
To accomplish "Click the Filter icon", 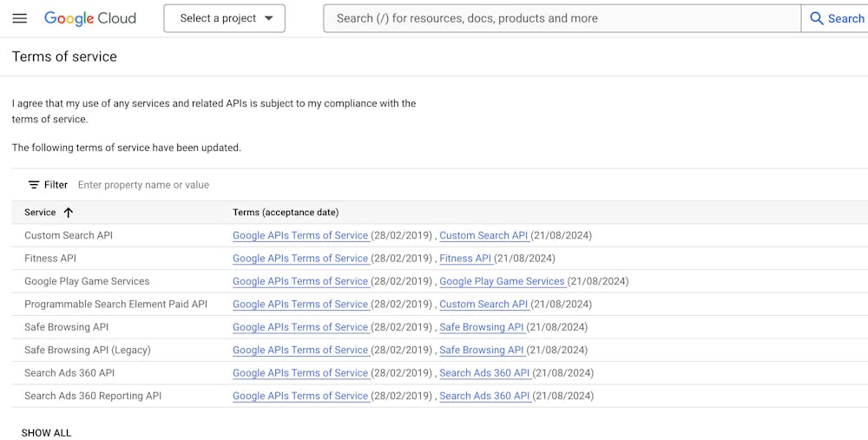I will coord(34,185).
